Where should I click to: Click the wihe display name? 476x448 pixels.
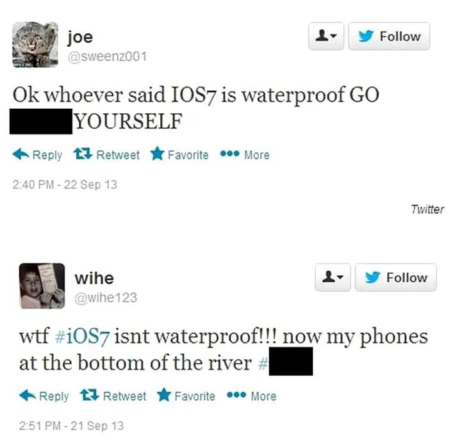point(94,278)
